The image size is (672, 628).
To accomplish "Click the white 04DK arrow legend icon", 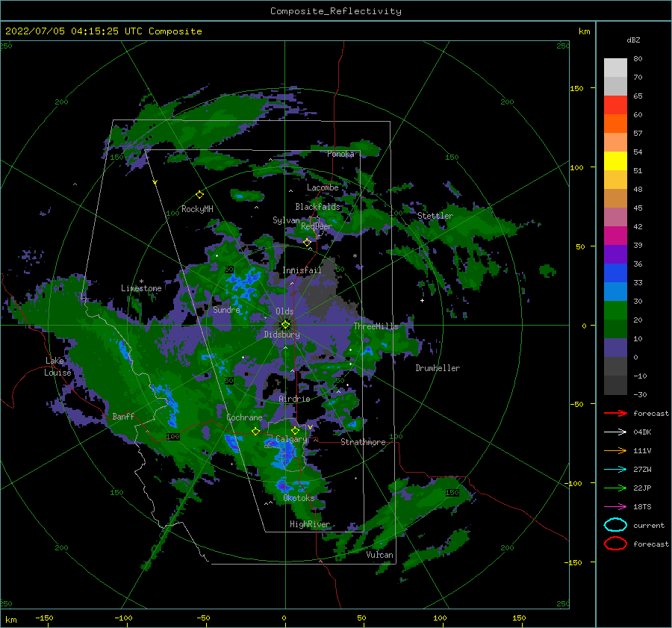I will 615,432.
